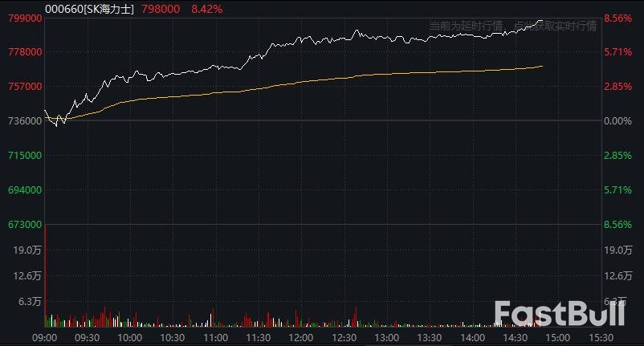This screenshot has height=346, width=644.
Task: Click the 8.42% change value in header
Action: pyautogui.click(x=208, y=8)
